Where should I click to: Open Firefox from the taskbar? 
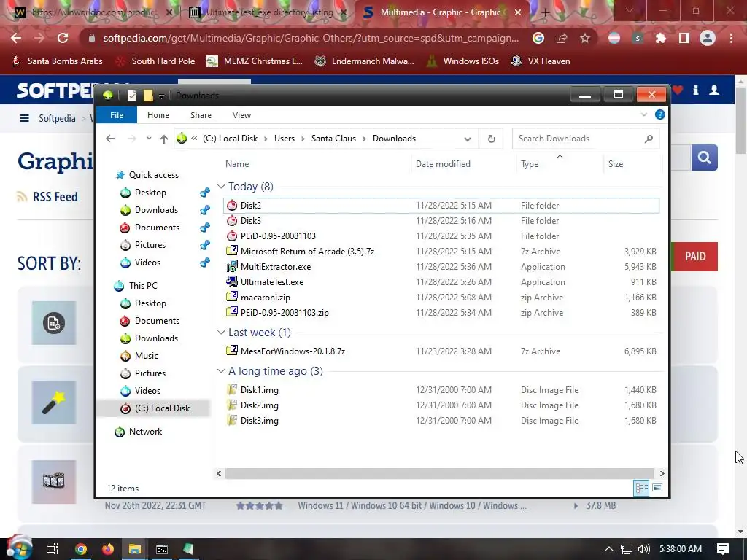point(108,549)
